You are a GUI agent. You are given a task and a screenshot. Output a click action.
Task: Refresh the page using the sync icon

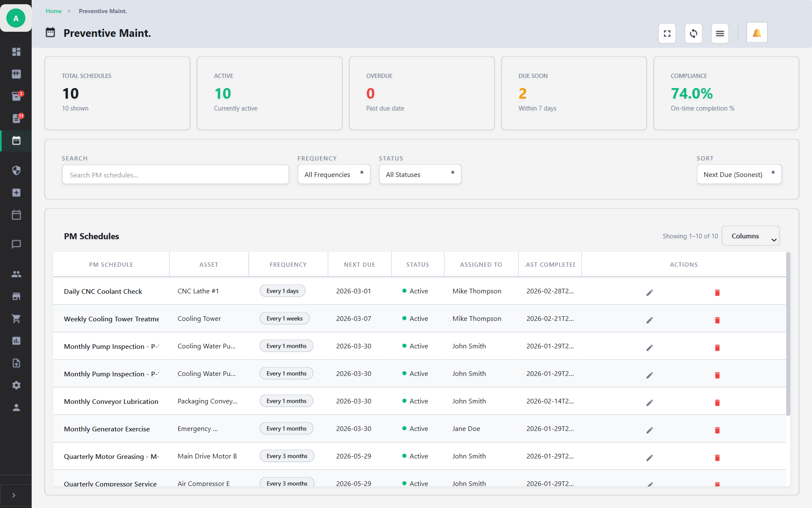click(693, 33)
